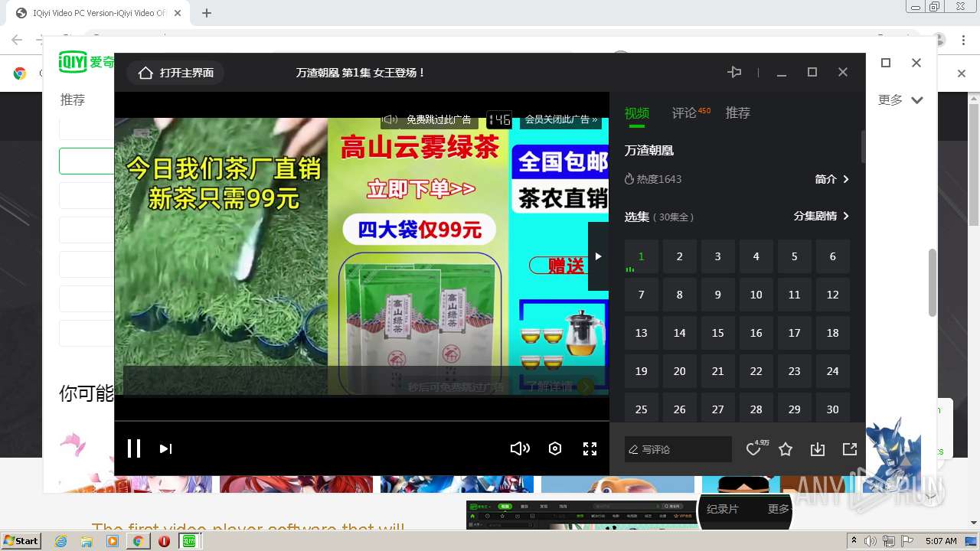Select episode 10
This screenshot has width=980, height=551.
coord(756,295)
